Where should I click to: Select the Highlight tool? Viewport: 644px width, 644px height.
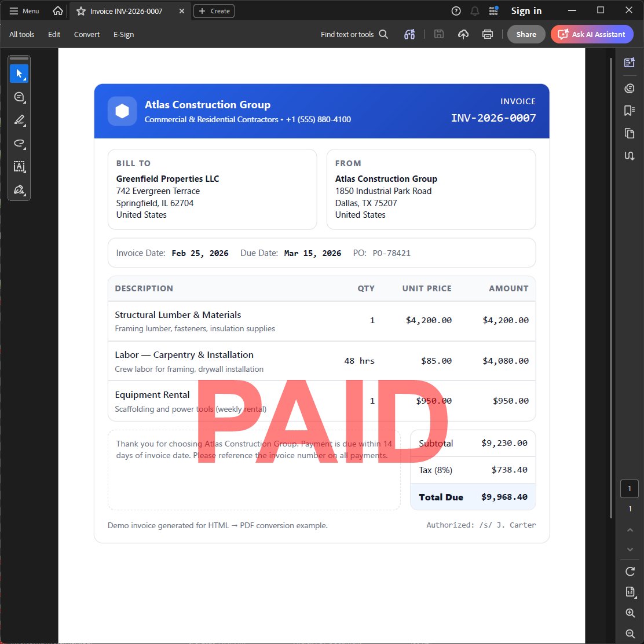coord(19,120)
